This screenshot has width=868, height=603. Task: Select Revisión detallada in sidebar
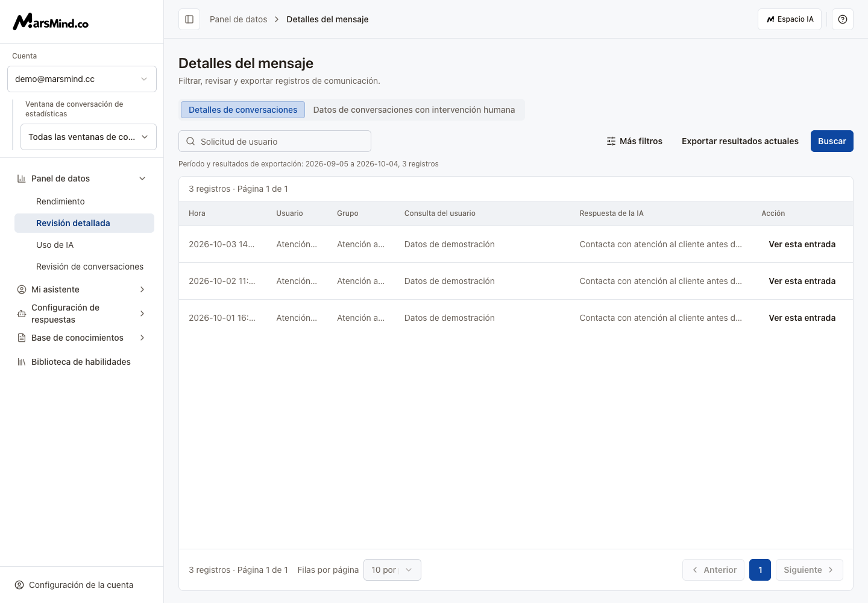click(x=84, y=223)
